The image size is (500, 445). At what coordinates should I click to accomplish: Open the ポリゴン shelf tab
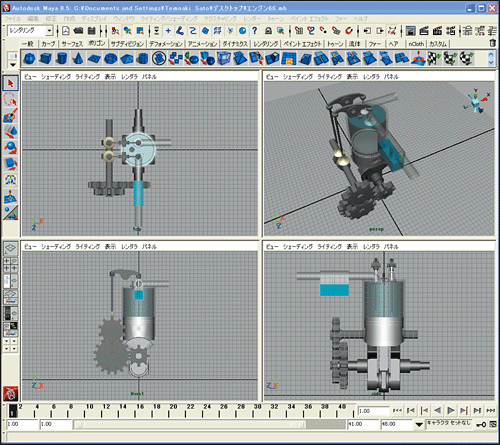click(97, 43)
